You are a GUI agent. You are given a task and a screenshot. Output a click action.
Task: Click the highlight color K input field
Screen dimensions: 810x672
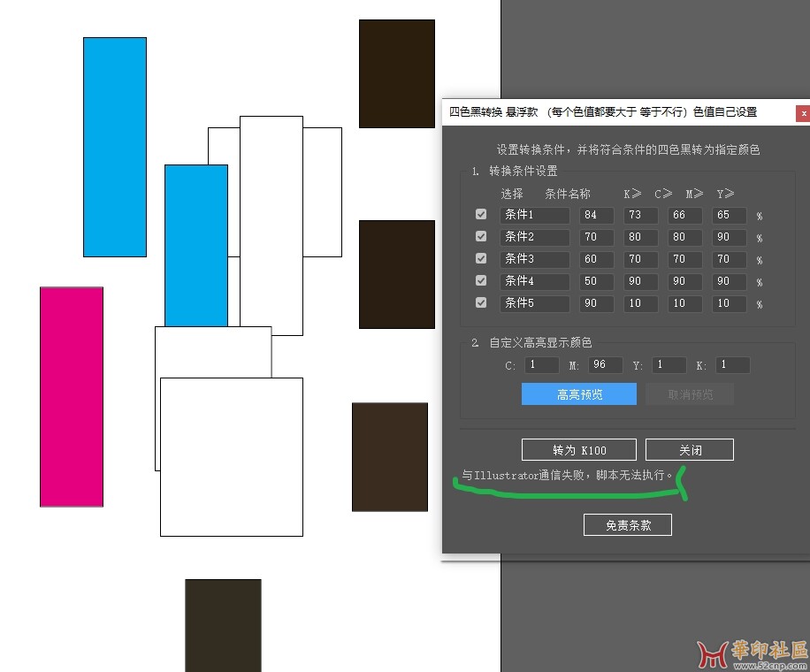[x=732, y=365]
